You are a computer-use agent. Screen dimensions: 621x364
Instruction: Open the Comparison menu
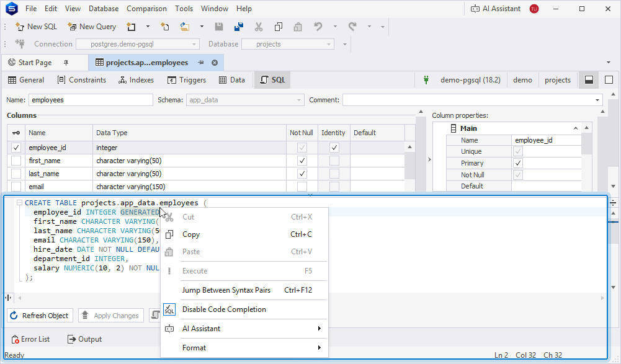[146, 9]
